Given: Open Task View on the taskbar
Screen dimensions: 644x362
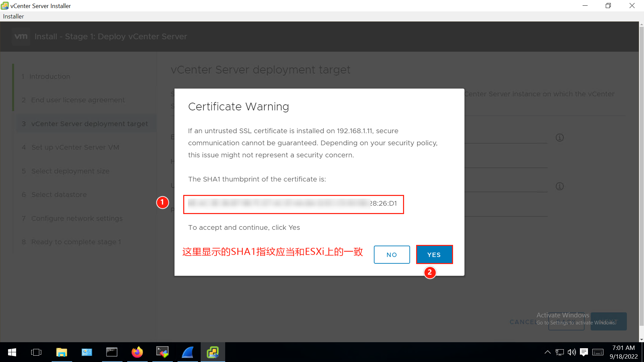Looking at the screenshot, I should (36, 352).
